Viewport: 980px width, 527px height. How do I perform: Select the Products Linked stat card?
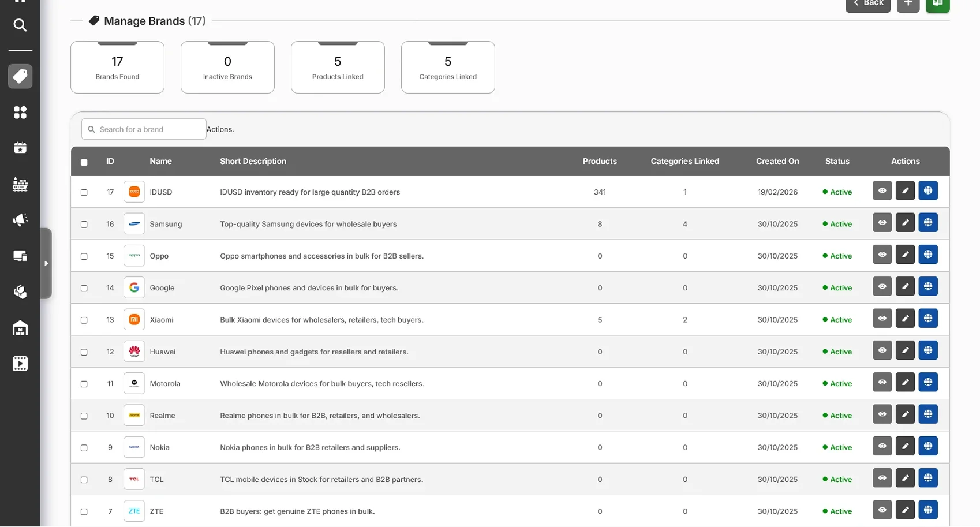pos(338,67)
